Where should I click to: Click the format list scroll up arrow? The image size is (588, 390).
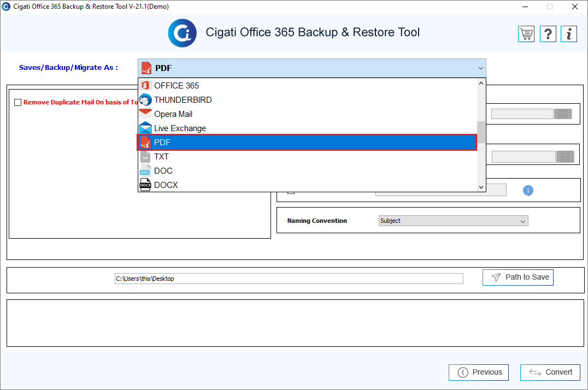coord(481,83)
